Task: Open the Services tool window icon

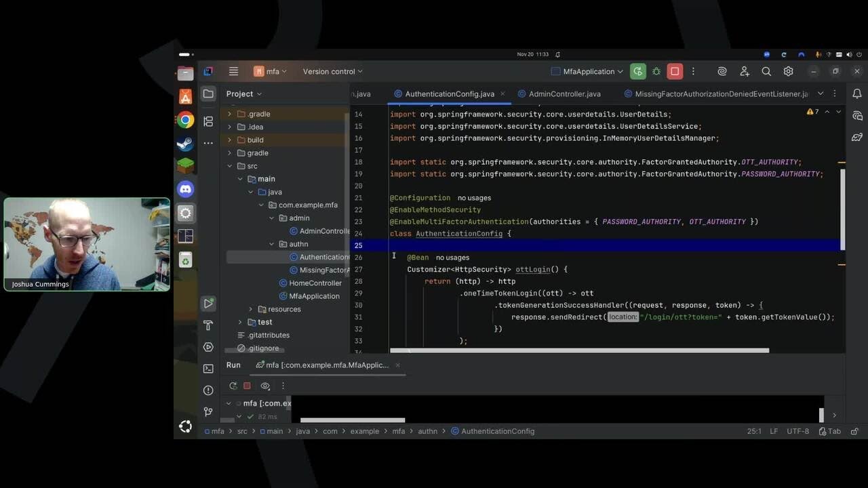Action: point(208,347)
